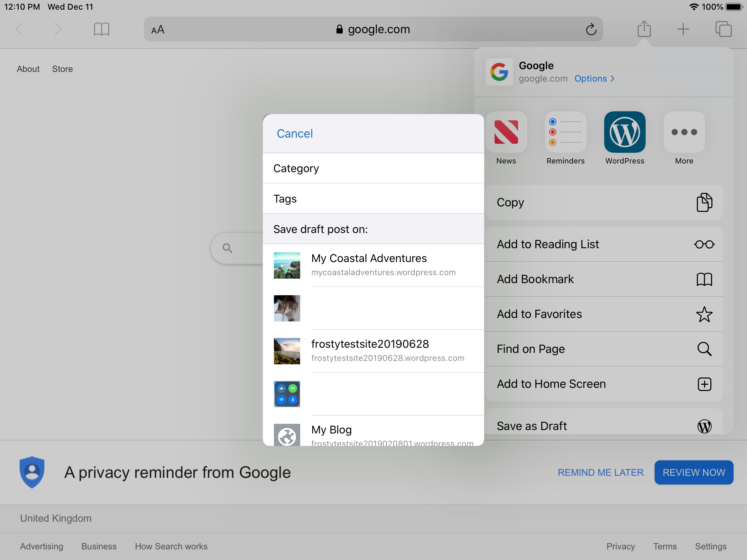Viewport: 747px width, 560px height.
Task: Tap the waterfall site thumbnail
Action: tap(287, 351)
